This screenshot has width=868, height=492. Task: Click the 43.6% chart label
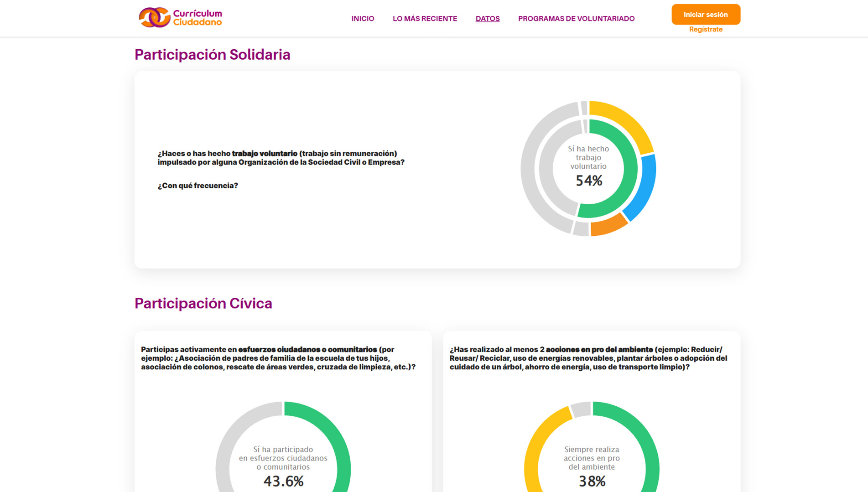283,481
